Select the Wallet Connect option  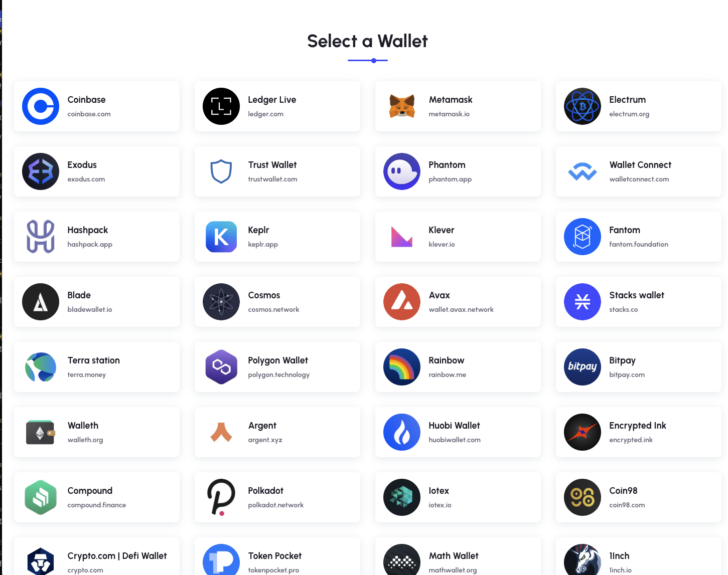point(639,171)
